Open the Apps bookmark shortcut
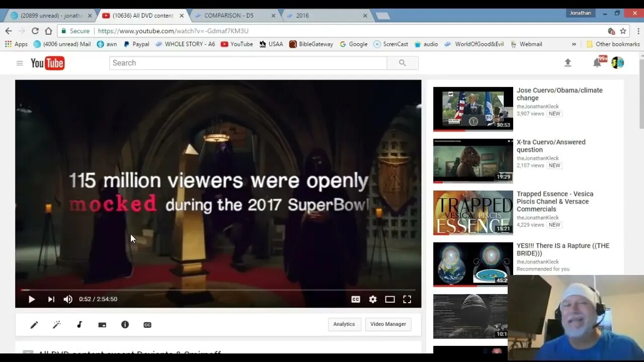This screenshot has width=644, height=362. (x=16, y=44)
